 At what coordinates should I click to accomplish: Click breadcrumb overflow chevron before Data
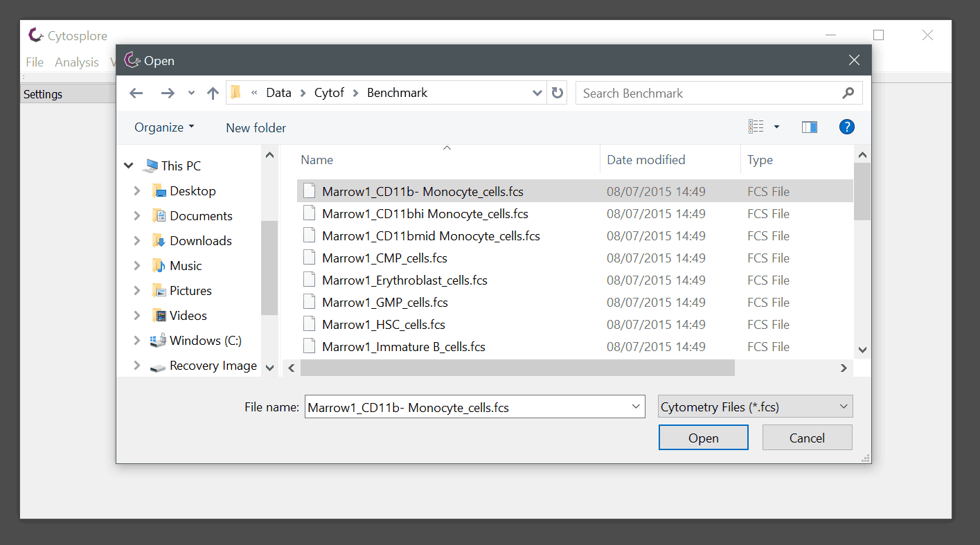[x=255, y=93]
